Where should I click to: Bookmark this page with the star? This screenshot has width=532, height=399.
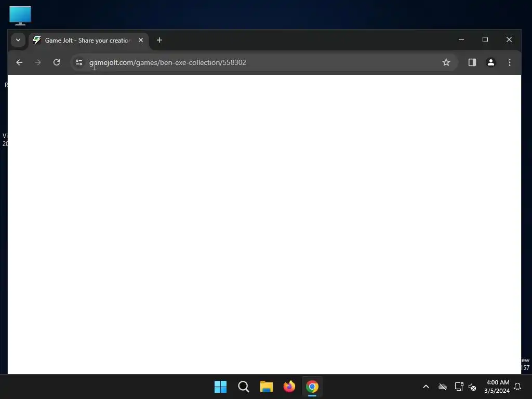[446, 62]
